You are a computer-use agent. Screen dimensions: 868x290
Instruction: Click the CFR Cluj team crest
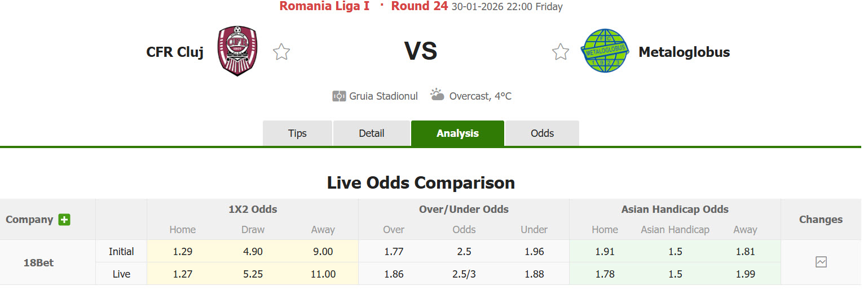click(237, 51)
